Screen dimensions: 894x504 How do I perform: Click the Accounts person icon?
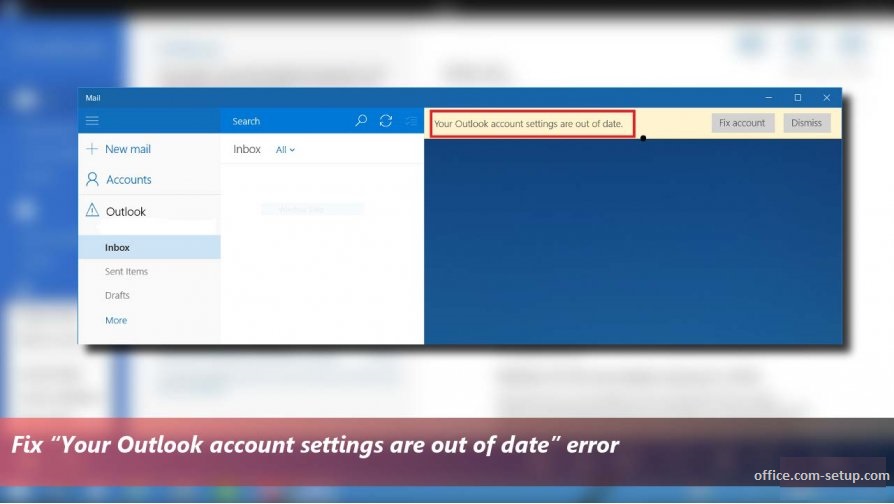(x=92, y=180)
